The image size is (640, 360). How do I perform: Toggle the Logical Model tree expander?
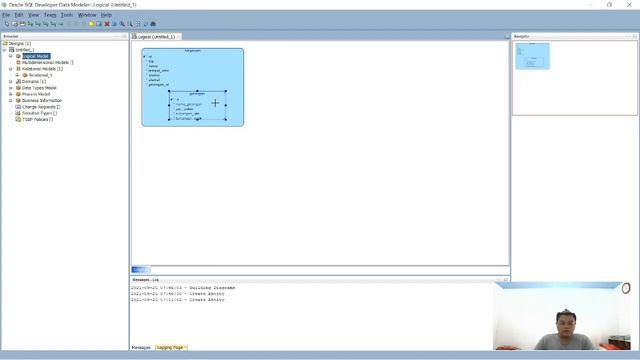[11, 56]
